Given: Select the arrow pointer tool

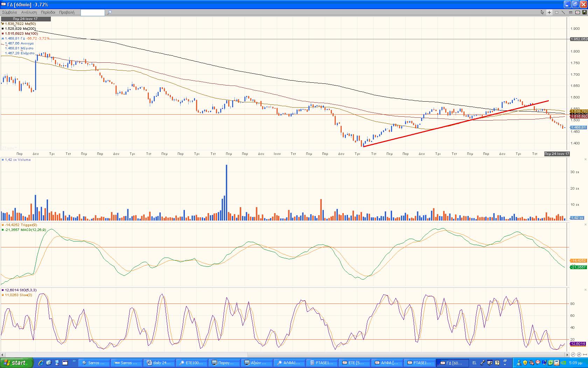Looking at the screenshot, I should coord(542,12).
